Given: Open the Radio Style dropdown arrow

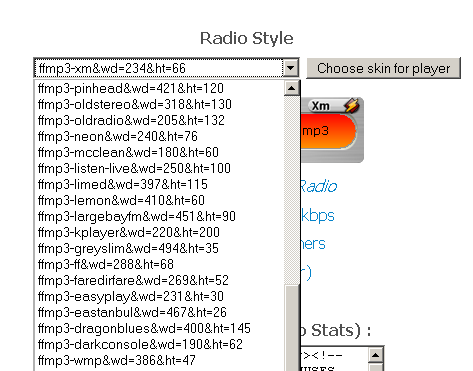Looking at the screenshot, I should (x=291, y=68).
